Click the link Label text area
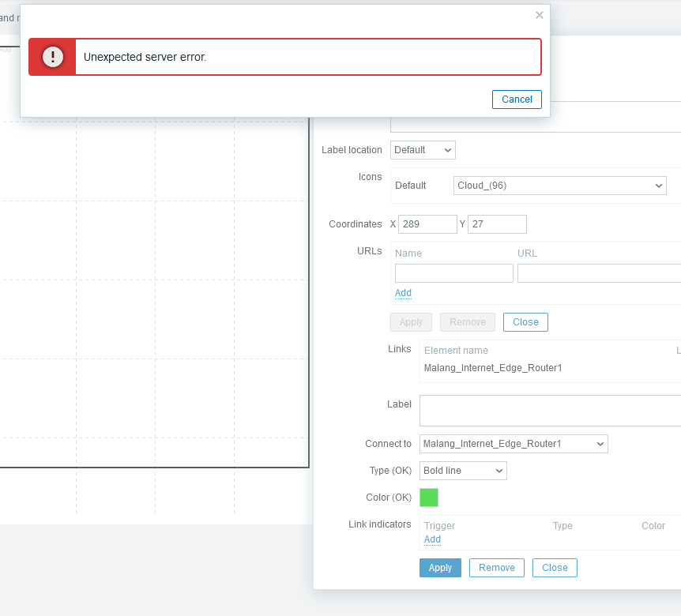 pos(550,411)
